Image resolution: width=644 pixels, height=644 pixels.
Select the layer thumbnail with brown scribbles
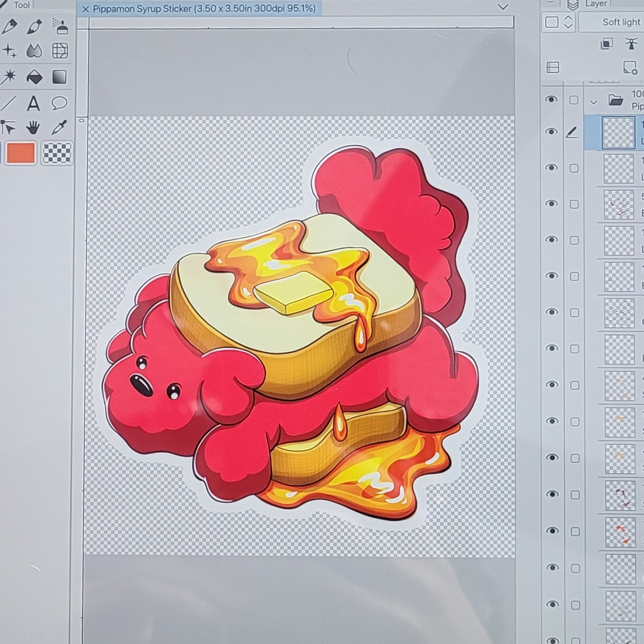tap(620, 204)
